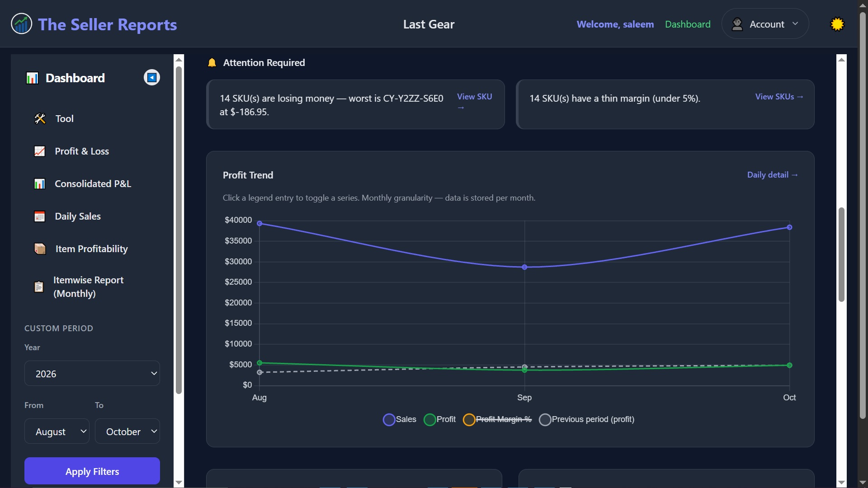Click the Welcome, saleem text
Viewport: 868px width, 488px height.
click(x=615, y=24)
